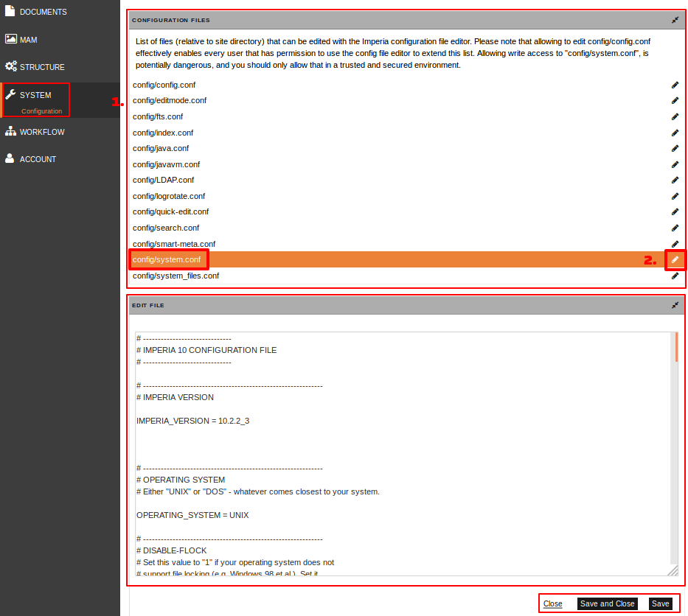Click the System wrench icon
Screen dimensions: 688x616
tap(10, 94)
